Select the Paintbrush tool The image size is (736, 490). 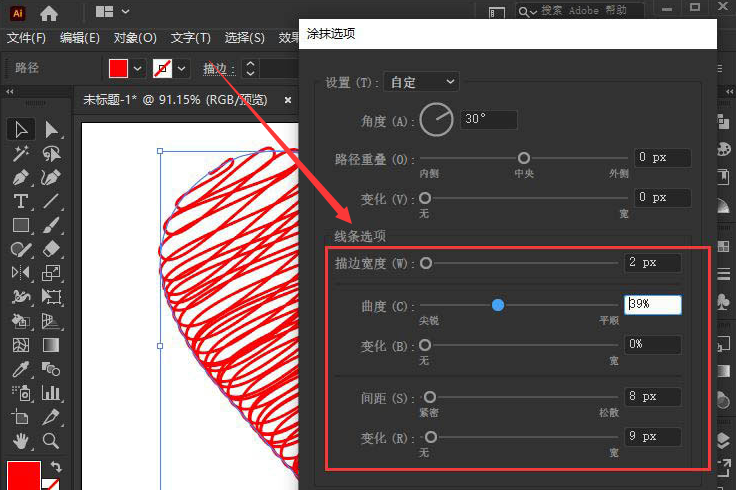click(x=51, y=225)
